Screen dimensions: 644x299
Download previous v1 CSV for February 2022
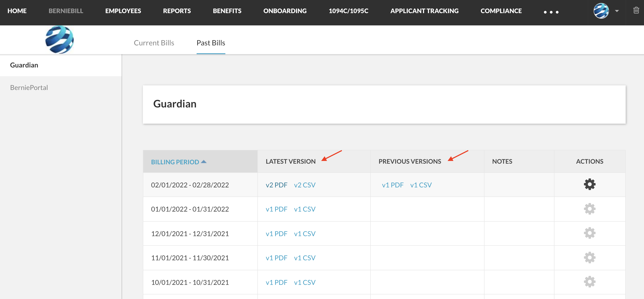click(x=421, y=185)
